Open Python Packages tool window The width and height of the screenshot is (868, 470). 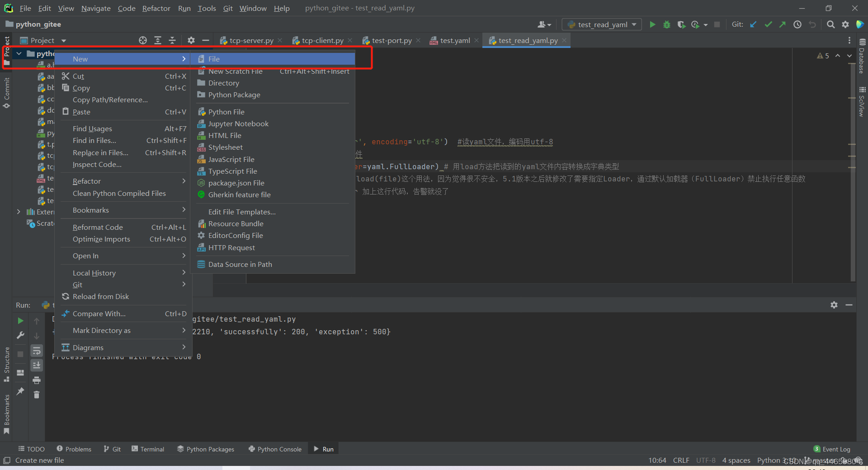(x=206, y=449)
